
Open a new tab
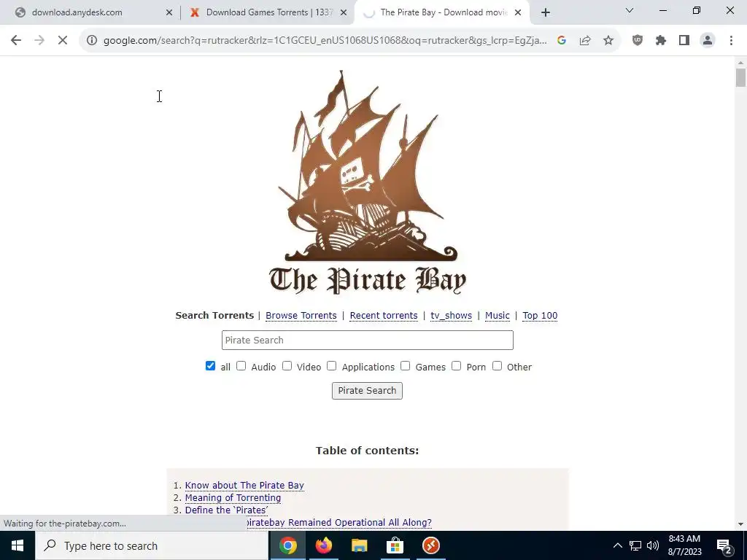[x=546, y=12]
